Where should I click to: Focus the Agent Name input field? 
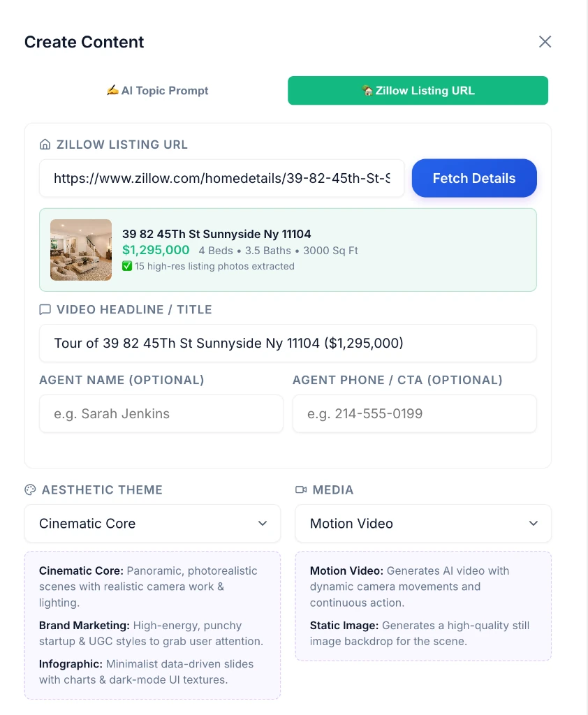coord(161,413)
